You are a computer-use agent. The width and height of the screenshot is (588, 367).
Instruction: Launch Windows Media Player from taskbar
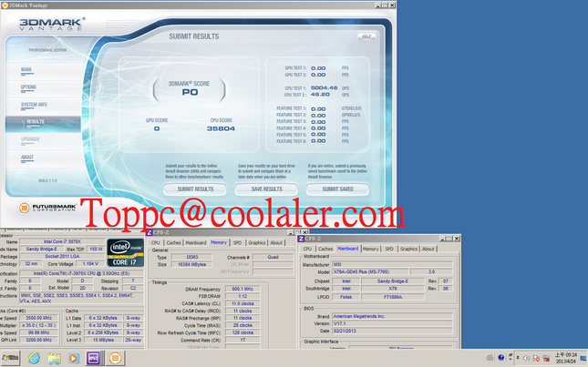pyautogui.click(x=74, y=359)
